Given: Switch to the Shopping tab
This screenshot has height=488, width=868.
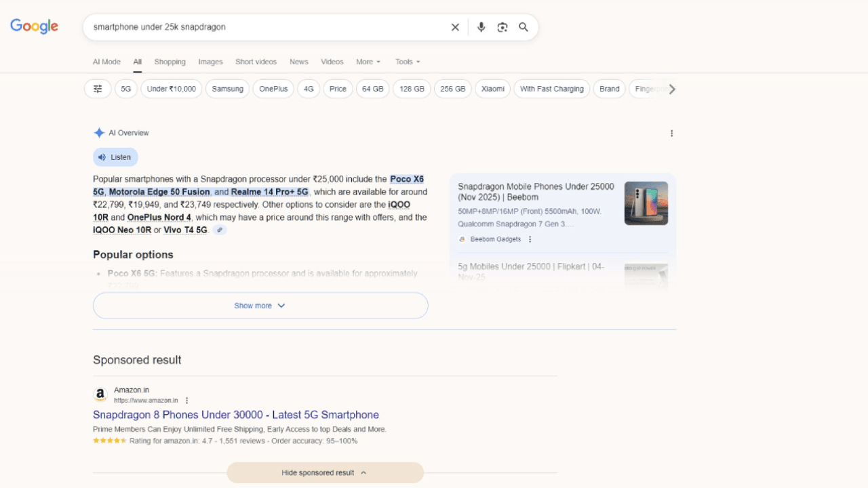Looking at the screenshot, I should point(170,62).
